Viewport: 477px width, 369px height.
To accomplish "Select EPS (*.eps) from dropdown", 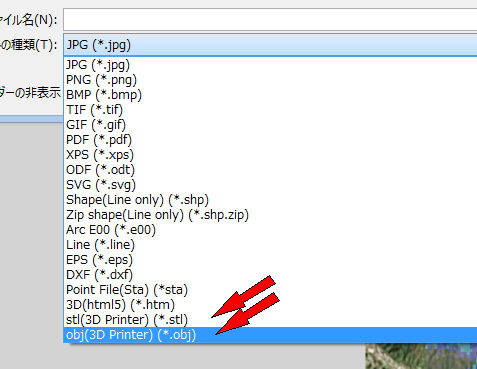I will [270, 260].
